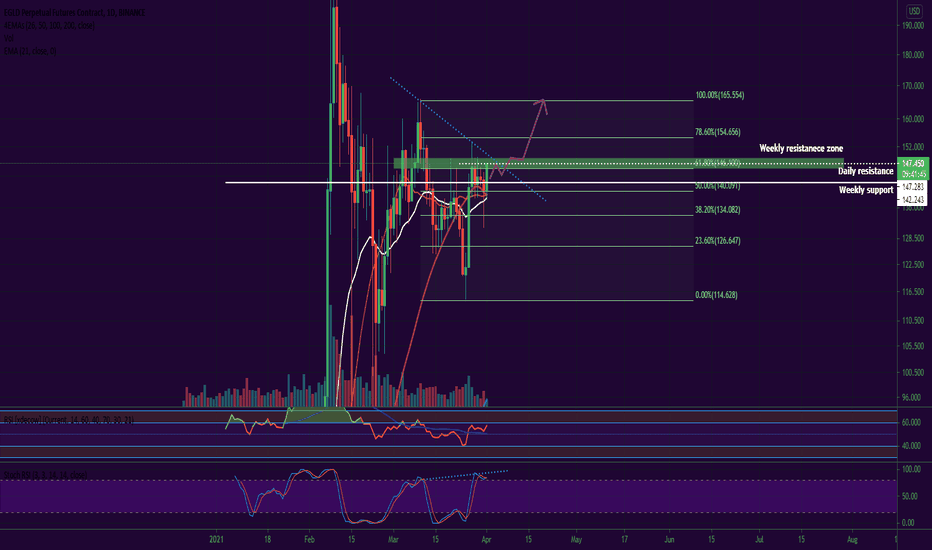This screenshot has height=550, width=932.
Task: Select the Stoch RSI indicator legend label
Action: 46,474
